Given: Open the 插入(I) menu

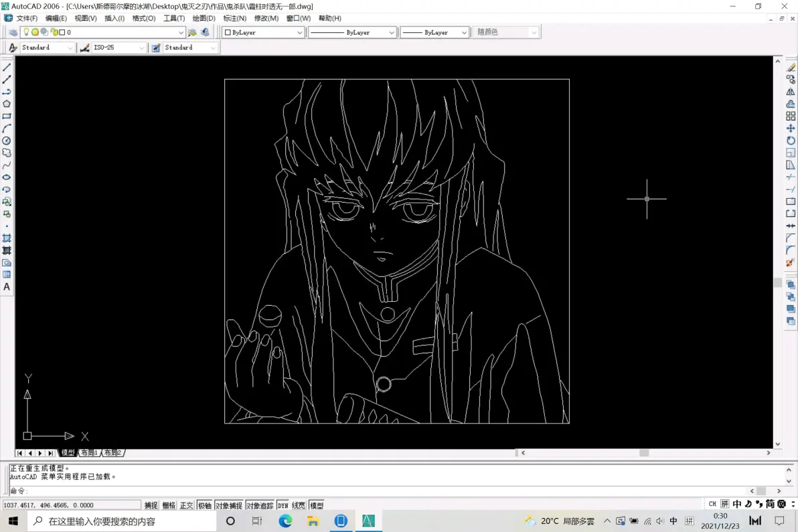Looking at the screenshot, I should 114,18.
